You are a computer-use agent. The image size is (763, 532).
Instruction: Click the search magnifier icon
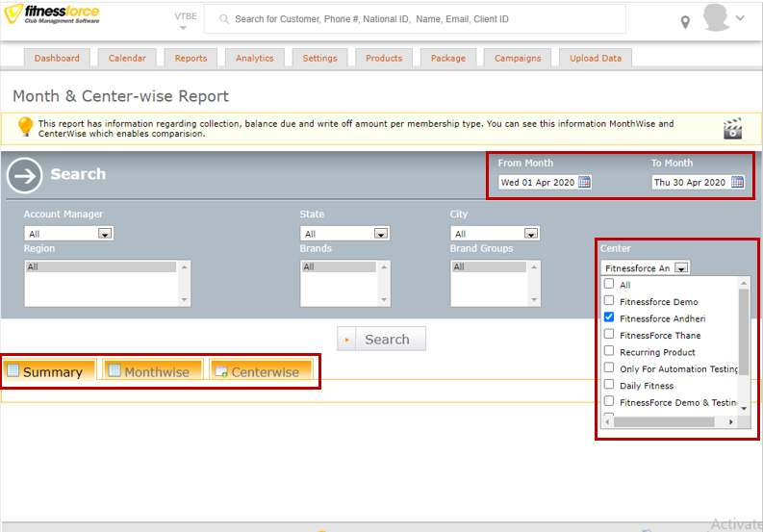(224, 19)
